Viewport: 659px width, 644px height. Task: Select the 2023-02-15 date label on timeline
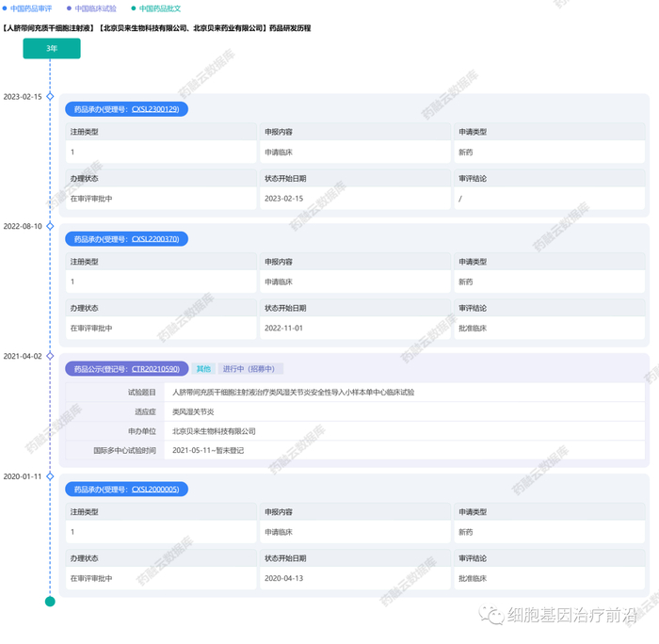tap(23, 97)
